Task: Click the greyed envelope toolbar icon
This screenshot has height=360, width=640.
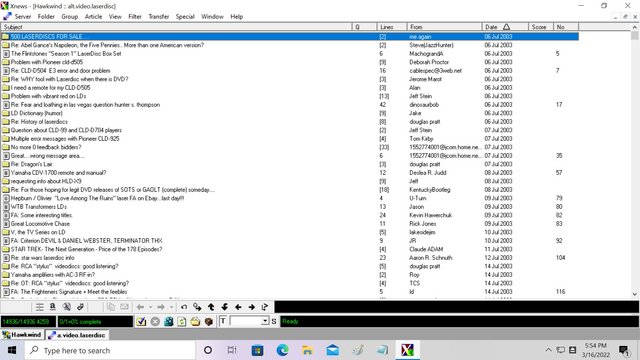Action: [x=124, y=307]
